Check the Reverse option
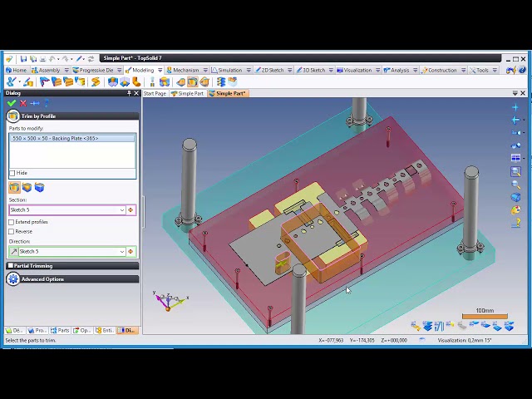 click(x=12, y=231)
